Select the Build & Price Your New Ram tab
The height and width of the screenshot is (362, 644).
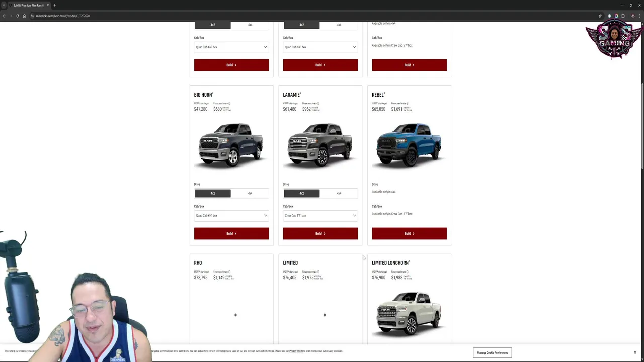coord(29,5)
